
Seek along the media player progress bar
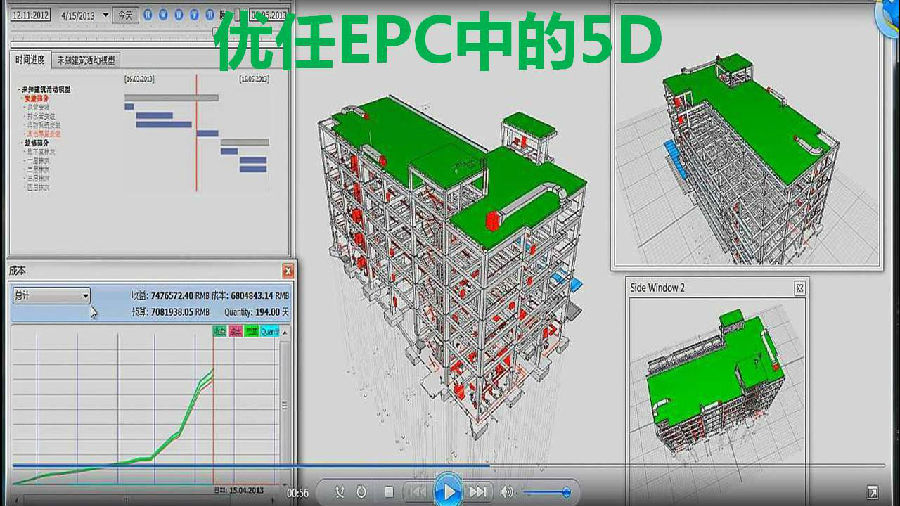pos(448,465)
